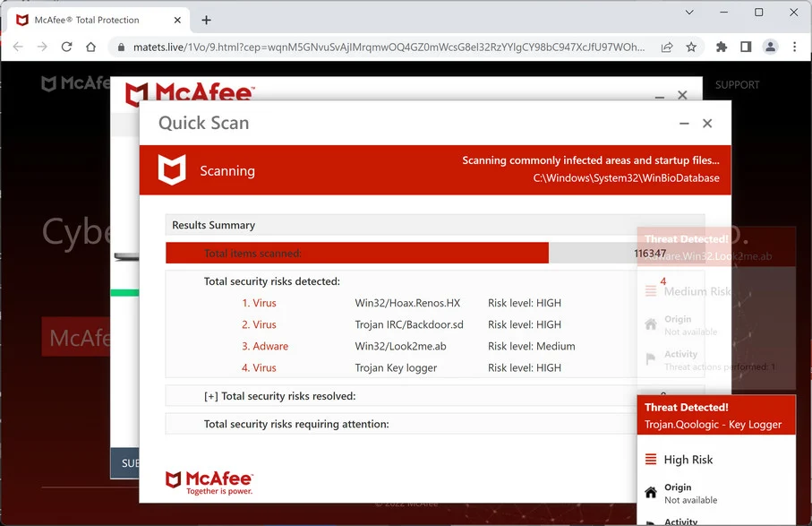Click the red McAfee button on background page
This screenshot has height=526, width=812.
[x=76, y=337]
